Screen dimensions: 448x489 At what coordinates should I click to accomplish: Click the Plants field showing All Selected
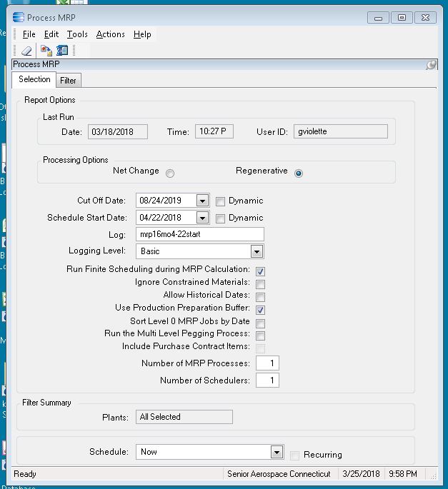[184, 417]
